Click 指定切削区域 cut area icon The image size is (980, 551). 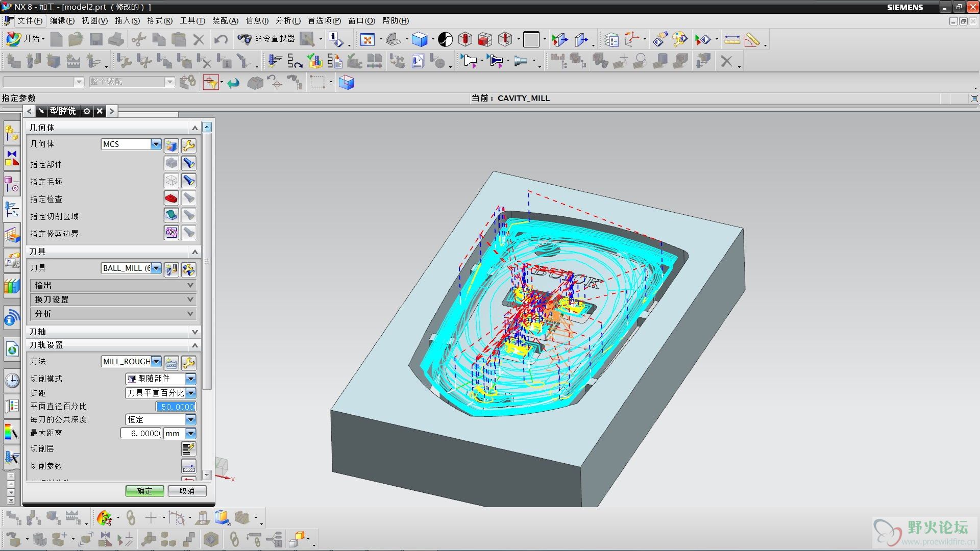(x=171, y=215)
